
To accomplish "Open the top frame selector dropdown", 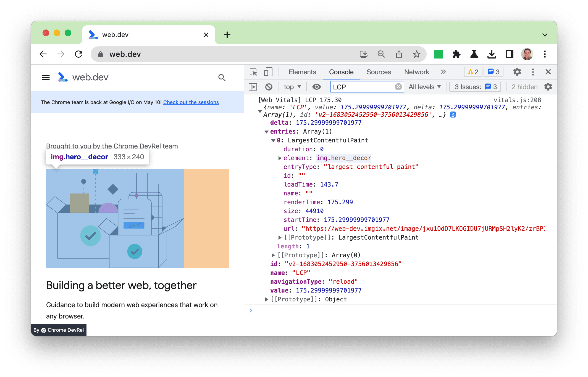I will [x=292, y=87].
